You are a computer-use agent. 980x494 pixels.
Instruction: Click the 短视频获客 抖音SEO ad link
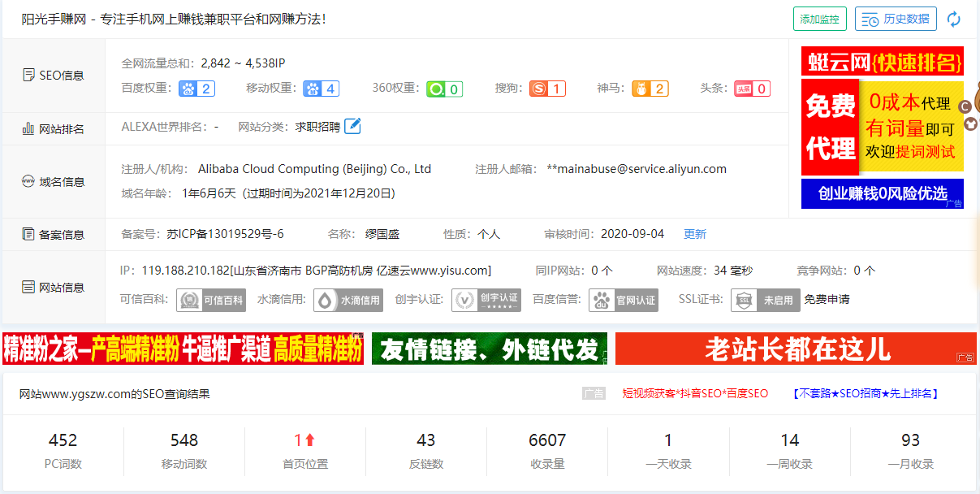coord(695,393)
